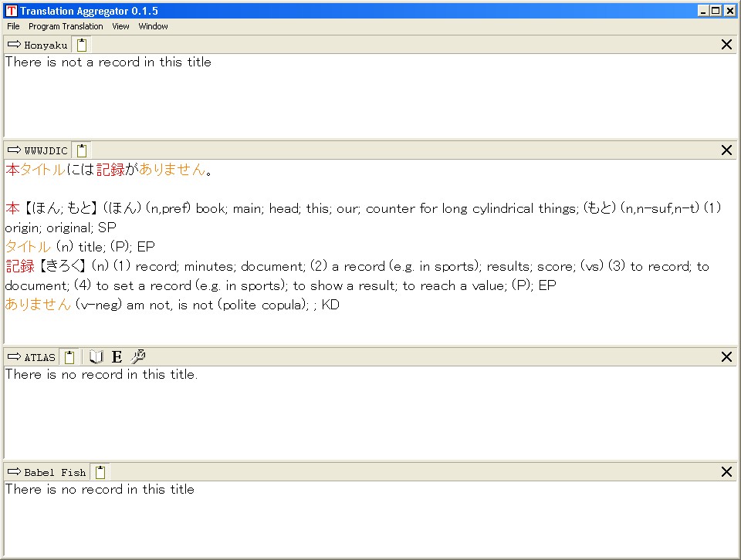Toggle the Honyaku clipboard auto-translate button
Screen dimensions: 741x560
click(x=82, y=45)
